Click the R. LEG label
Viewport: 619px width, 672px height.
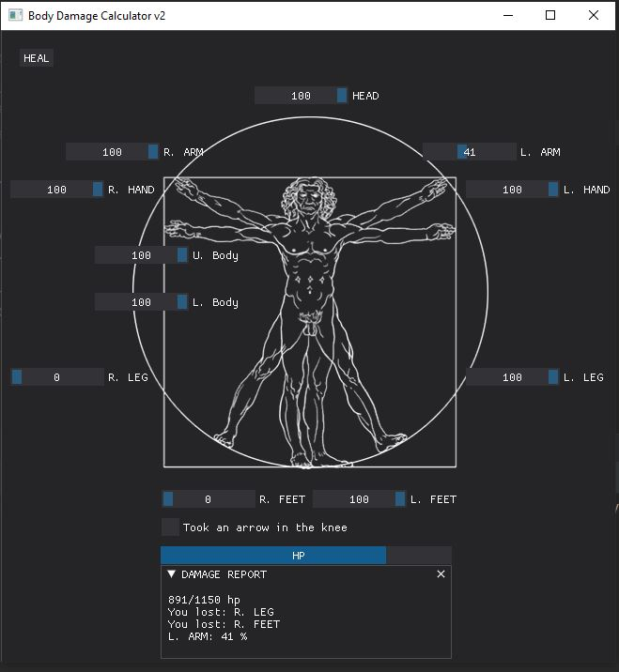tap(128, 377)
